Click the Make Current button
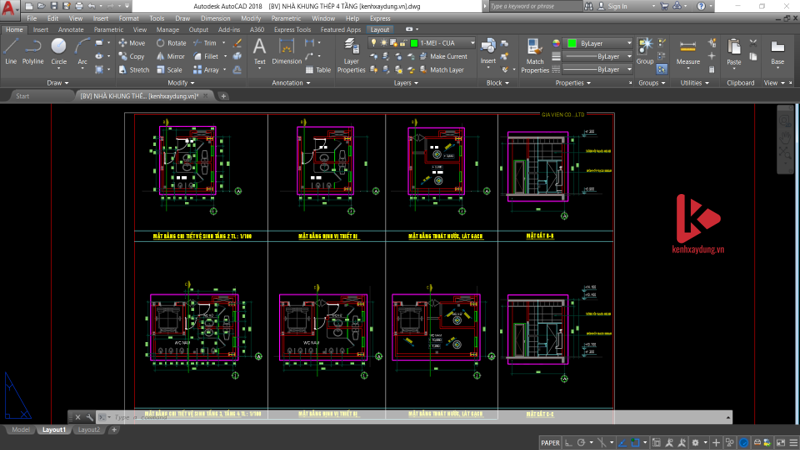Viewport: 800px width, 450px height. click(x=447, y=57)
